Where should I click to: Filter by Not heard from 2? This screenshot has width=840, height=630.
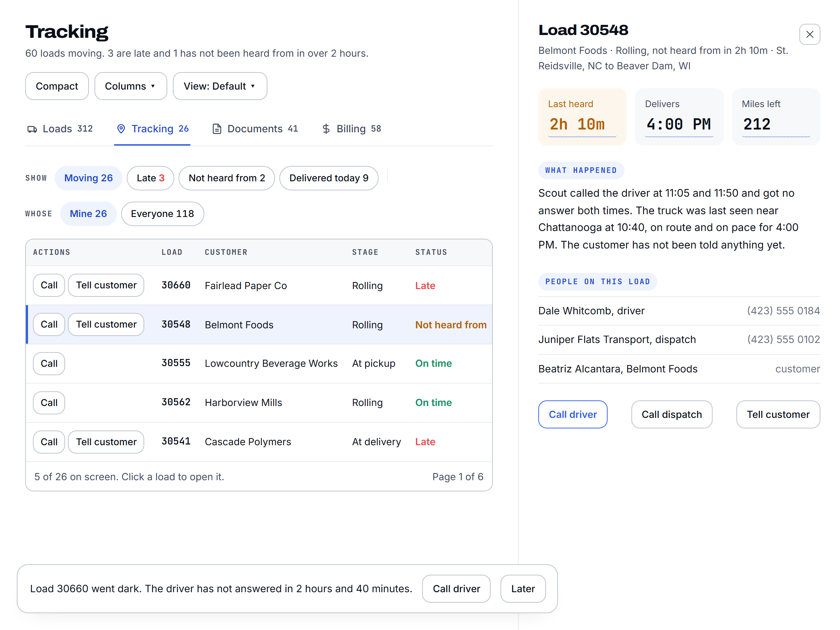pos(227,178)
